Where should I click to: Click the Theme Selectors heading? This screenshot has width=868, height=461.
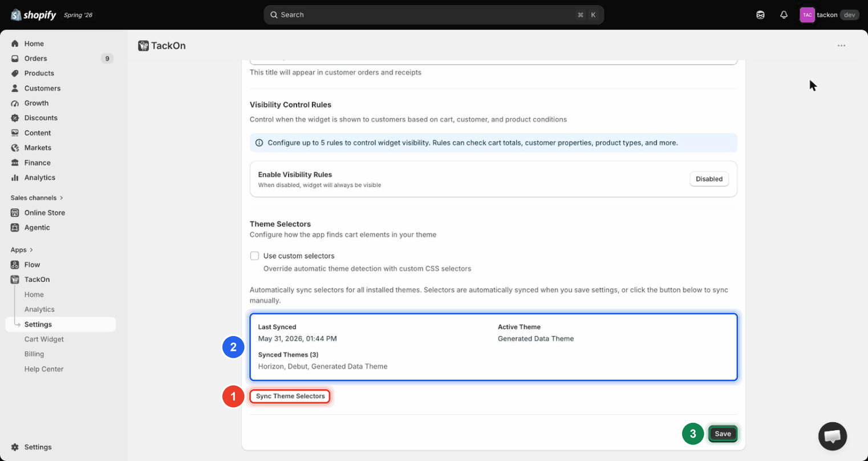(x=280, y=224)
